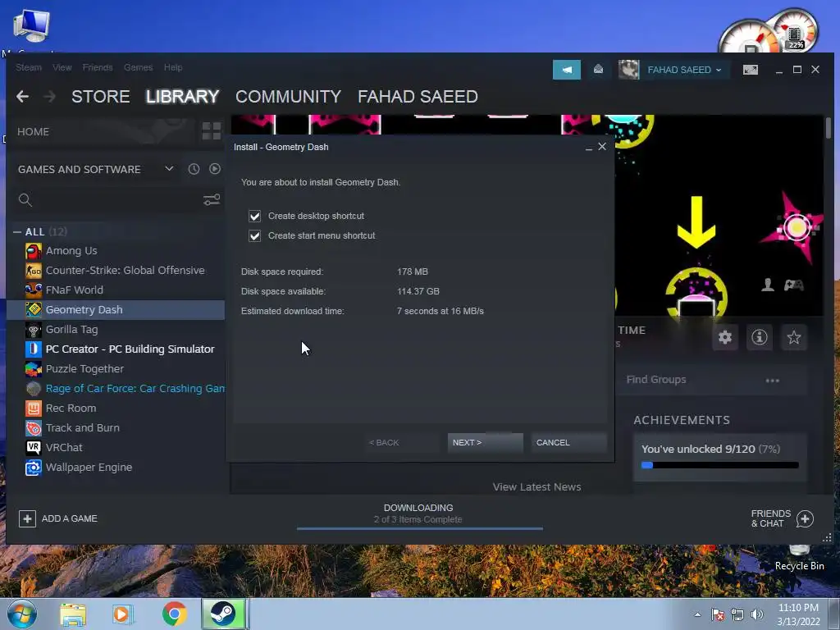Click the taskbar clock showing 11:10 PM

(x=798, y=614)
